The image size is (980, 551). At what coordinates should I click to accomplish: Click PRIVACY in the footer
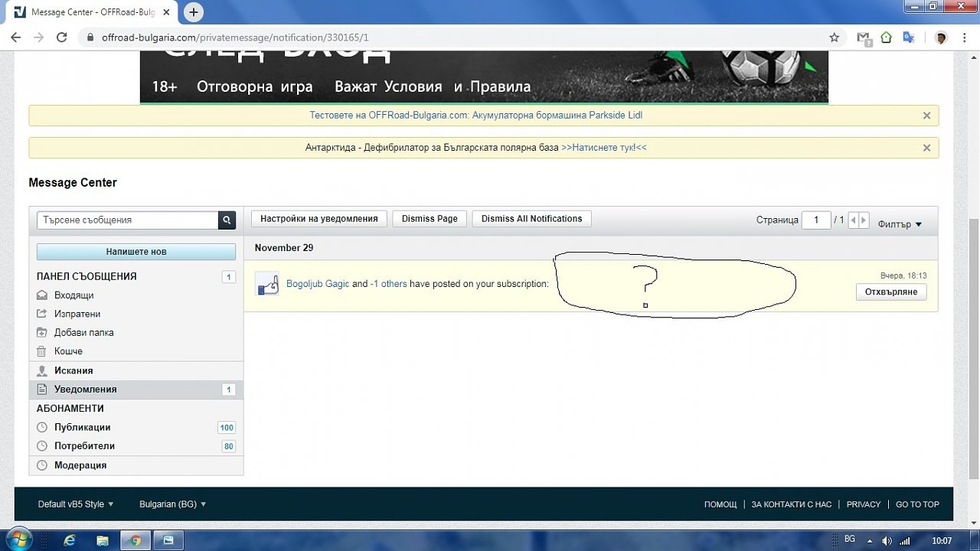coord(864,504)
